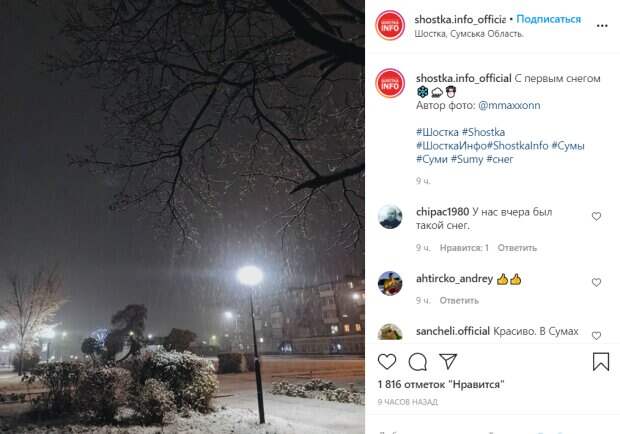620x434 pixels.
Task: Open the snowy night street photo
Action: coord(182,217)
